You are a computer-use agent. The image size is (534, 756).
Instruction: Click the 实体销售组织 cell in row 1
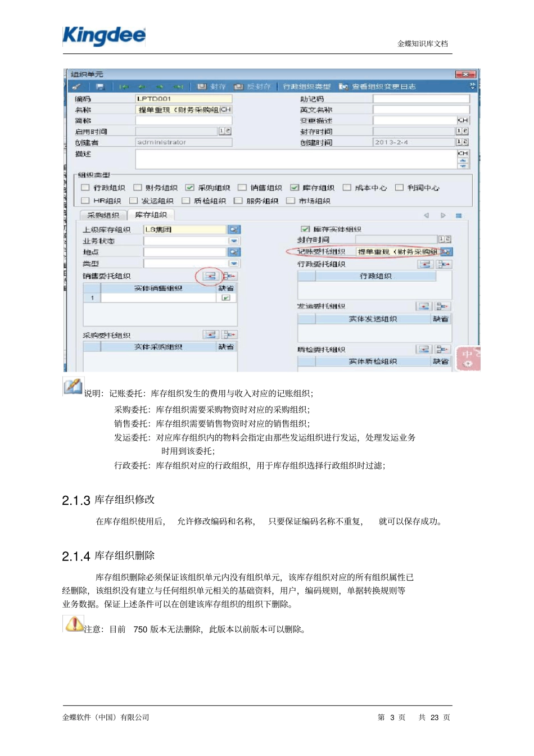point(159,298)
